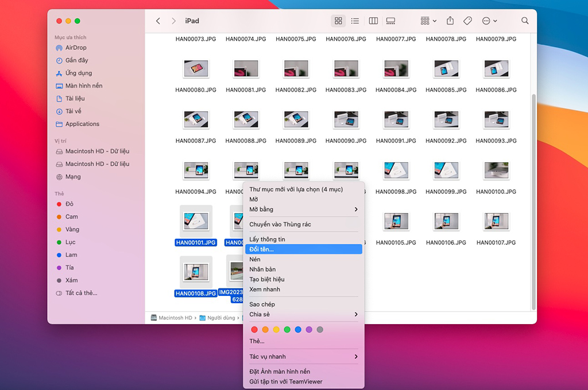The height and width of the screenshot is (390, 588).
Task: Choose Thư mục mới với lựa chọn (4 mục)
Action: pyautogui.click(x=304, y=190)
